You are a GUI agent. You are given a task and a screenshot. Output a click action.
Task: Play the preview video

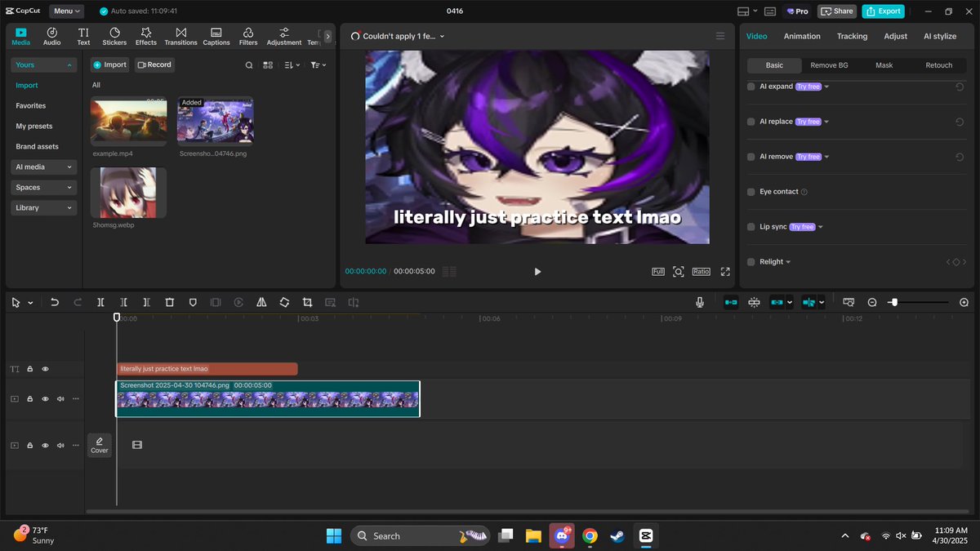click(537, 271)
